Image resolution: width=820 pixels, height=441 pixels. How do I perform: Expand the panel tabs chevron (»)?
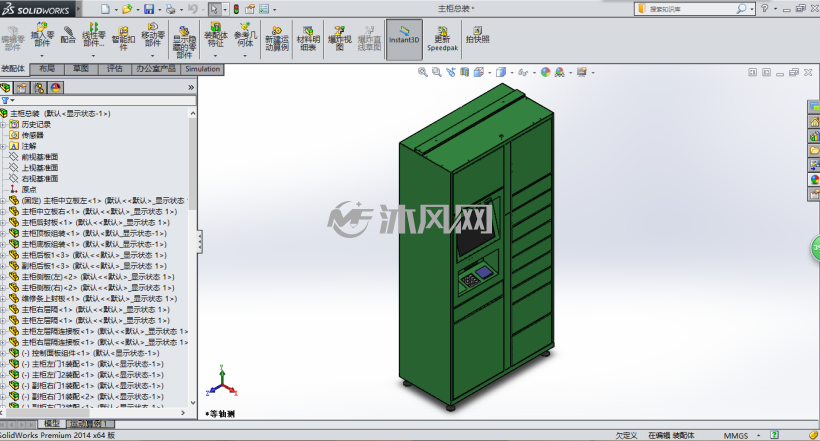(191, 87)
